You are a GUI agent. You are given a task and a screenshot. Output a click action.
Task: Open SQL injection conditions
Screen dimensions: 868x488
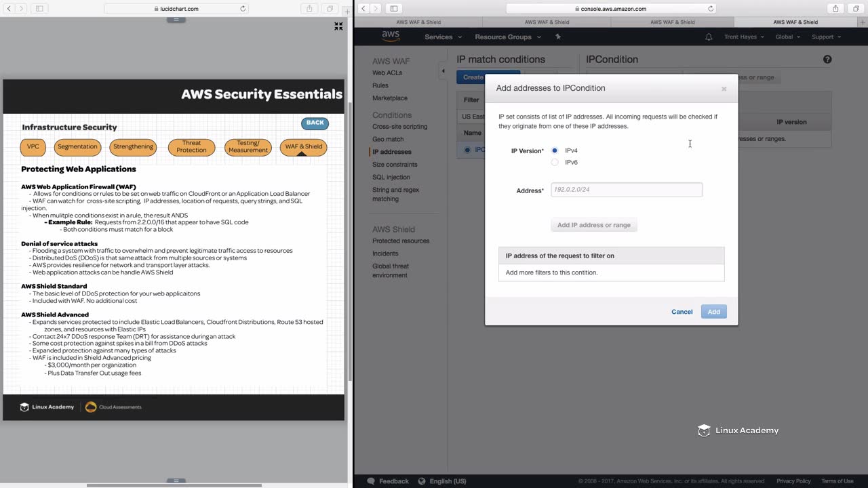click(x=391, y=177)
